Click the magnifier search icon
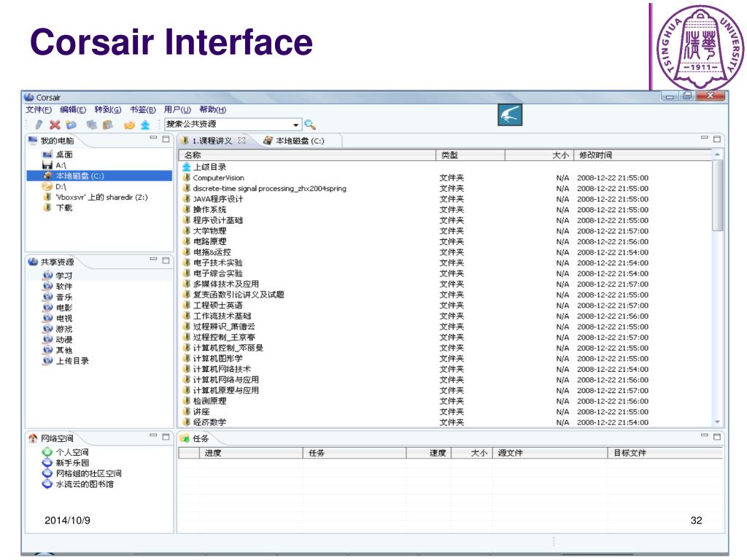This screenshot has height=560, width=747. click(x=310, y=125)
